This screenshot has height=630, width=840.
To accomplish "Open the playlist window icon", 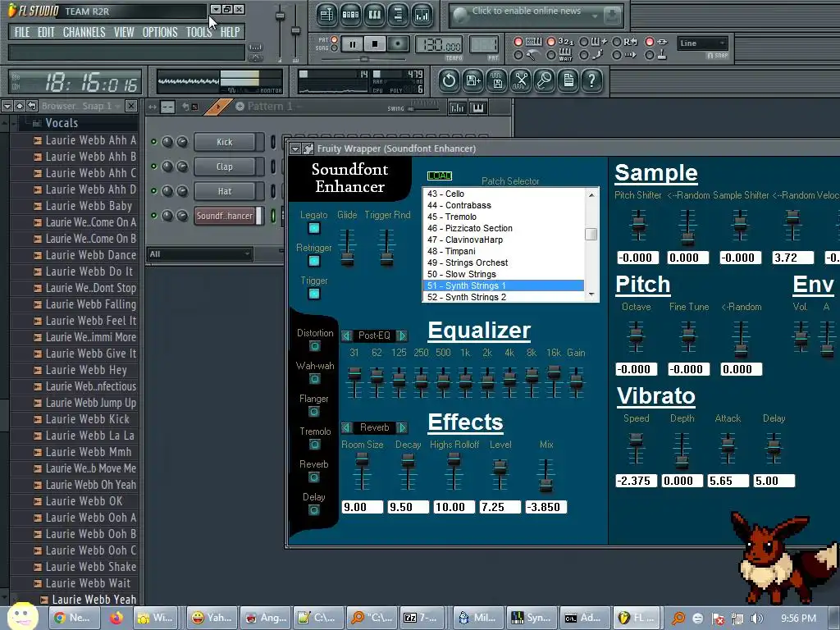I will 326,15.
